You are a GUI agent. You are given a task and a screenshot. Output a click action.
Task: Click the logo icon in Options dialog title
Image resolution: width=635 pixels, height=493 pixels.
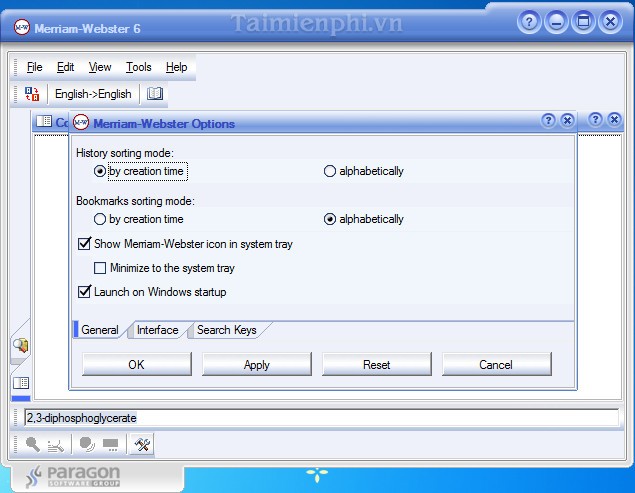click(x=81, y=122)
